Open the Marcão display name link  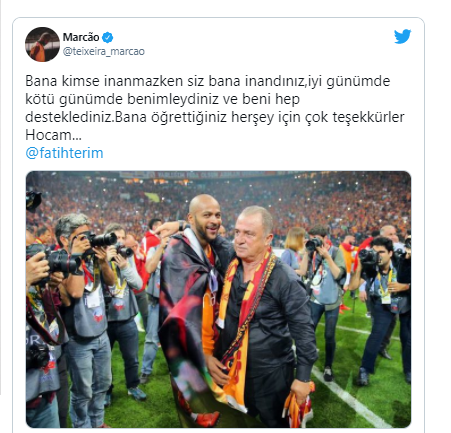point(81,37)
